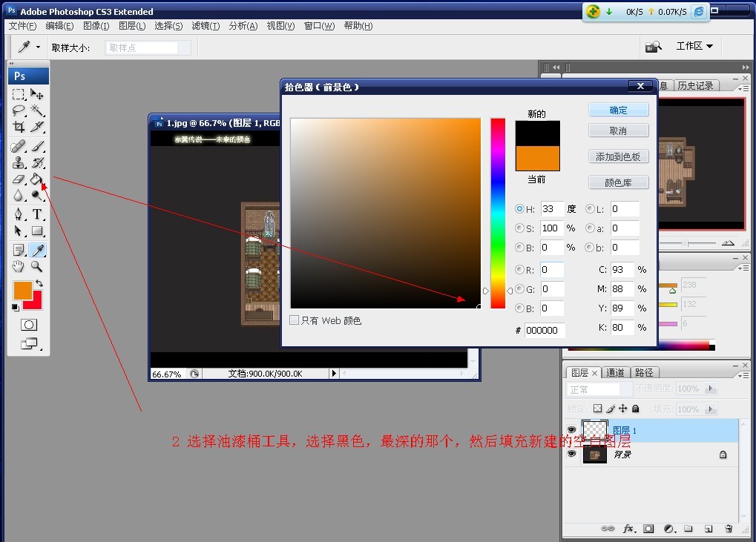The width and height of the screenshot is (756, 542).
Task: Click the 添加到色板 button
Action: coord(618,156)
